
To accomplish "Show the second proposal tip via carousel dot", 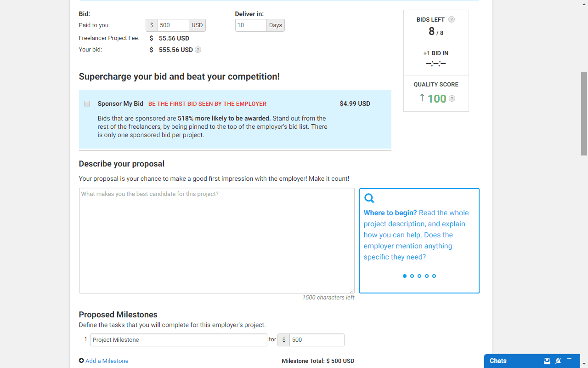I will point(412,276).
